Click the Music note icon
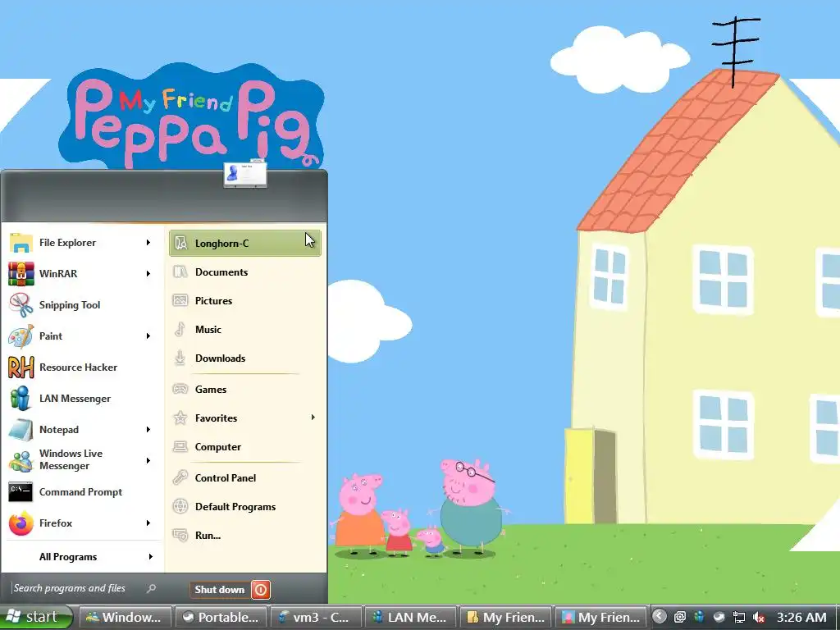This screenshot has width=840, height=630. 180,330
